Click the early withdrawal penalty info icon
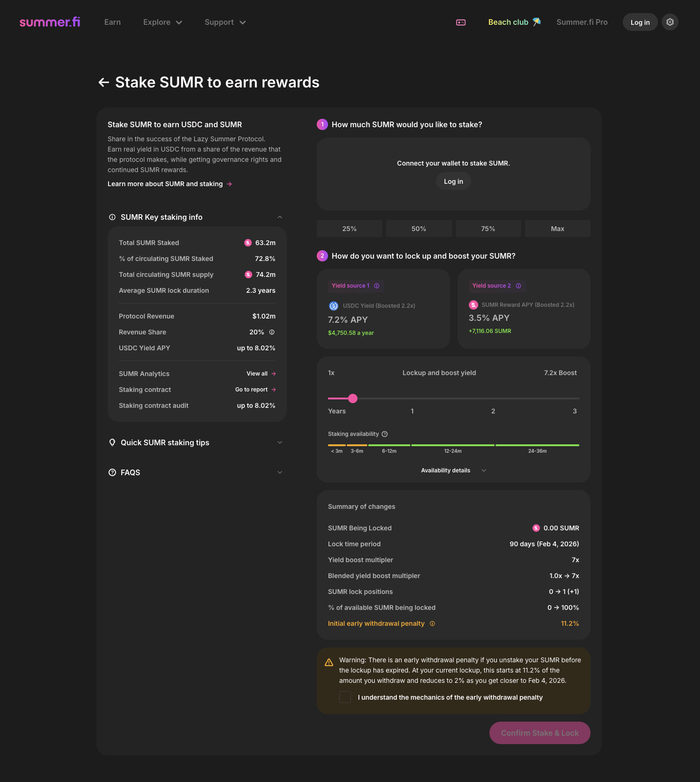The image size is (700, 782). 432,623
